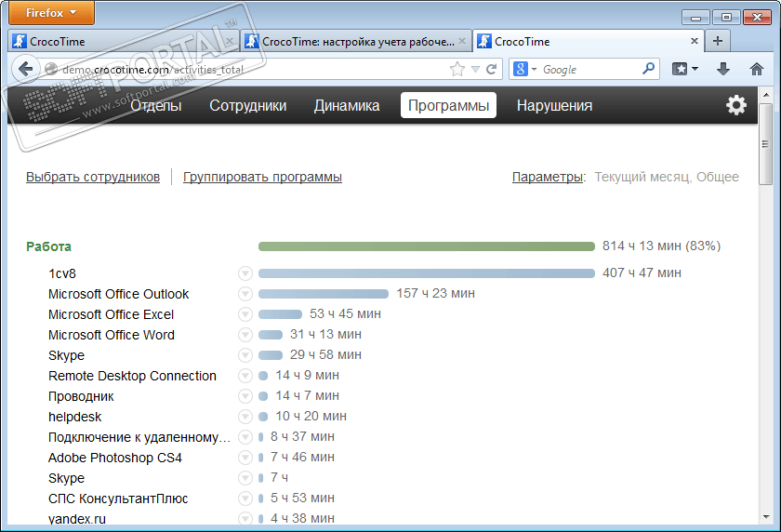Expand options for Microsoft Office Word
The width and height of the screenshot is (781, 532).
pyautogui.click(x=245, y=335)
